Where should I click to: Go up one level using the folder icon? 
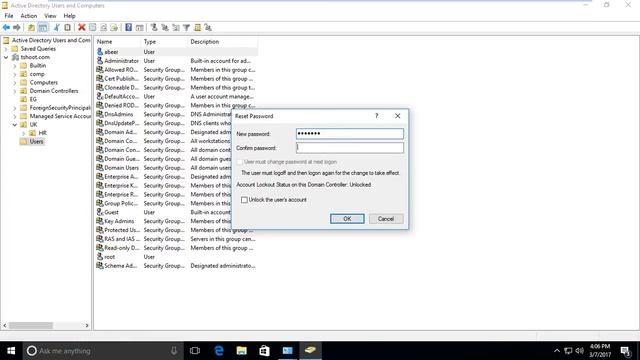(31, 27)
